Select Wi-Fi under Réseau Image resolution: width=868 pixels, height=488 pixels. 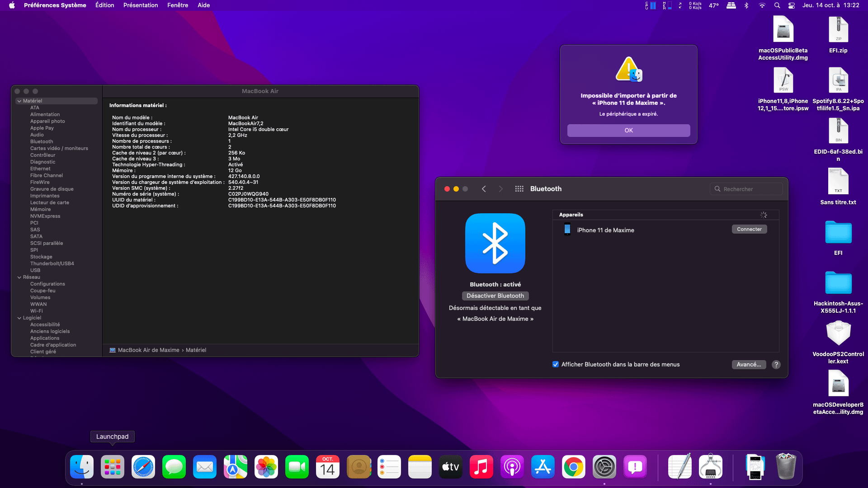[37, 311]
